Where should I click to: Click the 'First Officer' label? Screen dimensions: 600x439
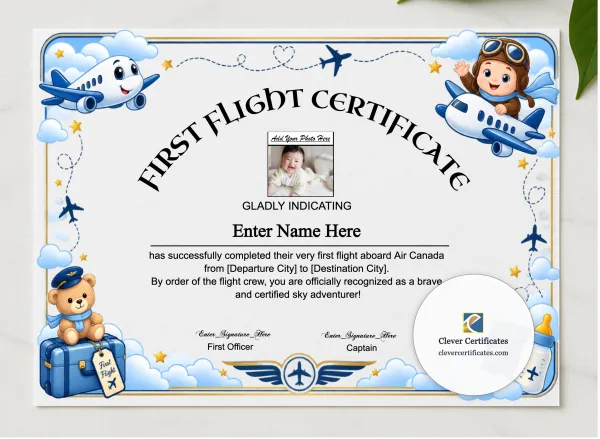tap(230, 347)
